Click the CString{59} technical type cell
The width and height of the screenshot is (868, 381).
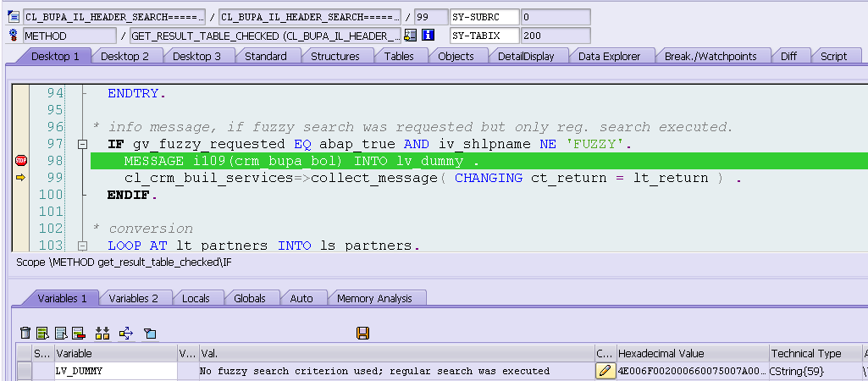[x=815, y=371]
